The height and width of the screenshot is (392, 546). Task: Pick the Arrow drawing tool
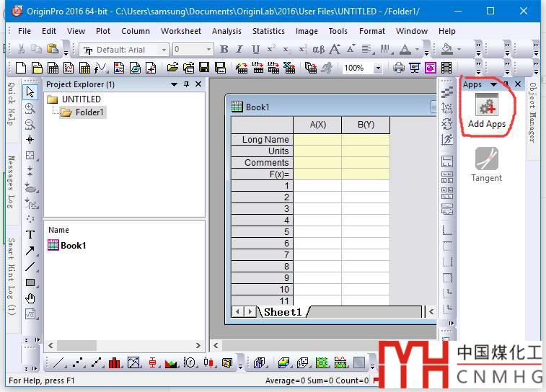(30, 251)
